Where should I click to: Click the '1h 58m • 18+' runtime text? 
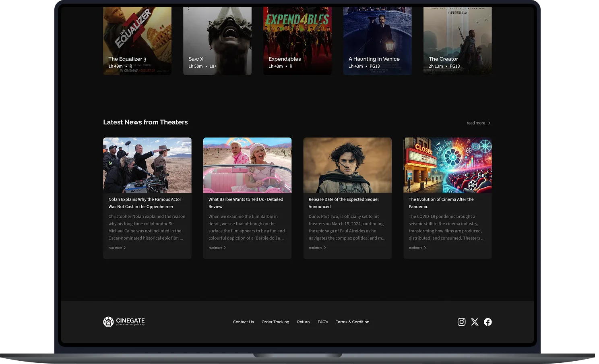pos(202,66)
